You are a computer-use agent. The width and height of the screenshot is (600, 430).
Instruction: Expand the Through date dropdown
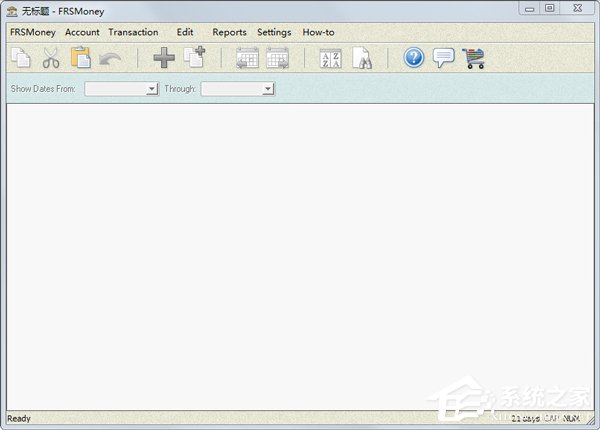(x=268, y=89)
